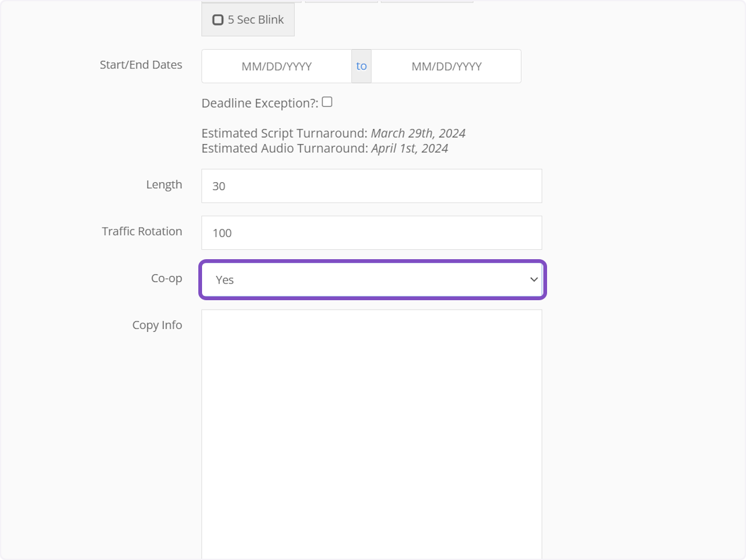Focus the Traffic Rotation field containing 100
Screen dimensions: 746x560
point(372,233)
